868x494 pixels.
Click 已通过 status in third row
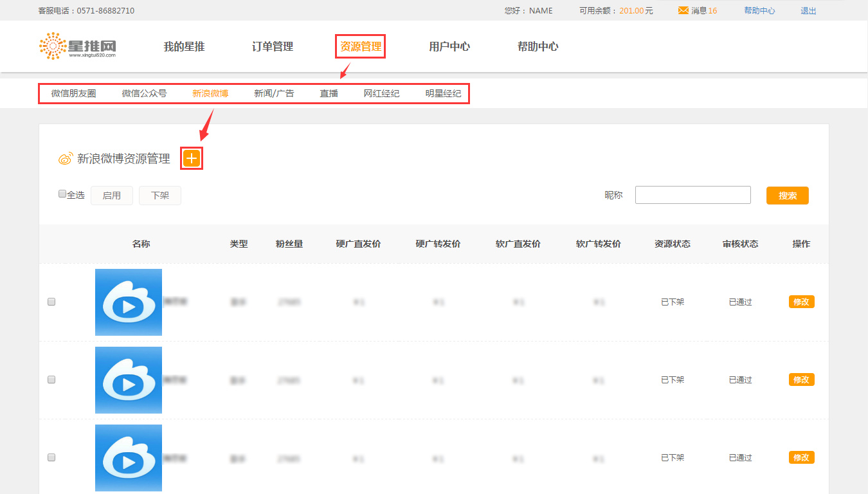740,457
